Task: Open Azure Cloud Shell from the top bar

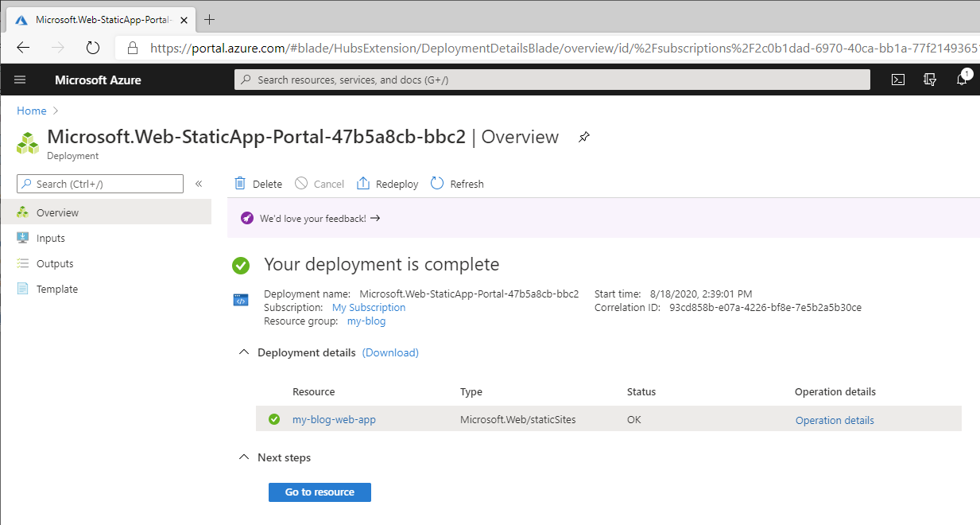Action: 897,80
